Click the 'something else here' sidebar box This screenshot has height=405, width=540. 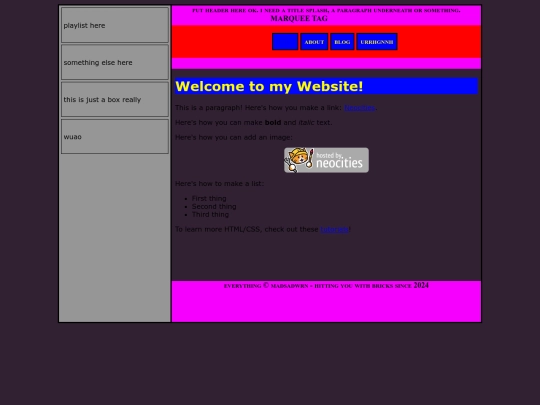pos(115,62)
